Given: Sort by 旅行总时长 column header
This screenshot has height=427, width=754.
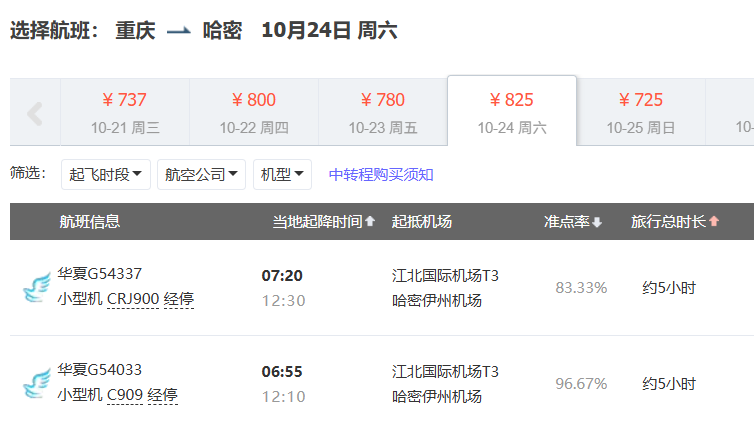Looking at the screenshot, I should (675, 222).
